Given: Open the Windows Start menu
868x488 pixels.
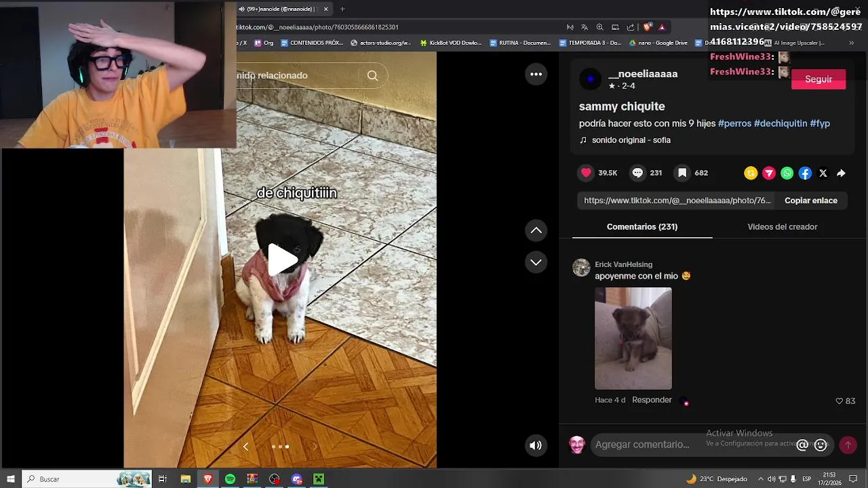Looking at the screenshot, I should pyautogui.click(x=10, y=479).
